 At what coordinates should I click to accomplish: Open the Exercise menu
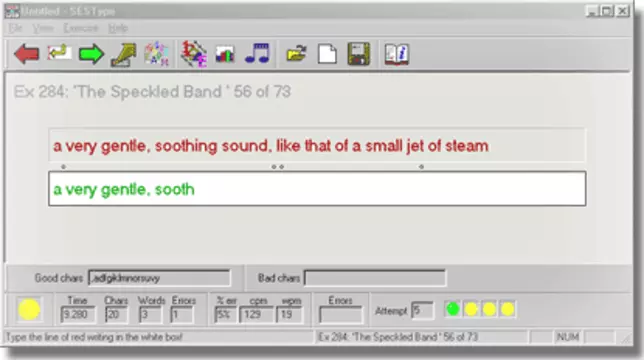tap(80, 28)
